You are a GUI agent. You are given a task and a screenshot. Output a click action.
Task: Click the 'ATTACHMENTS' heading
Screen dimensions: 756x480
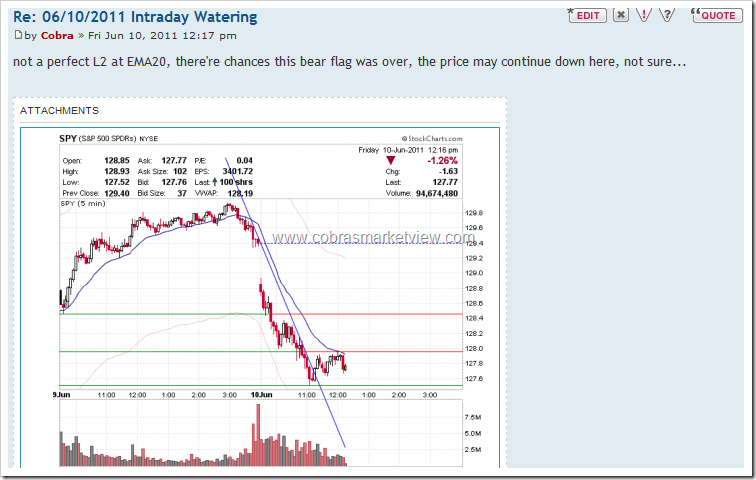(x=59, y=111)
